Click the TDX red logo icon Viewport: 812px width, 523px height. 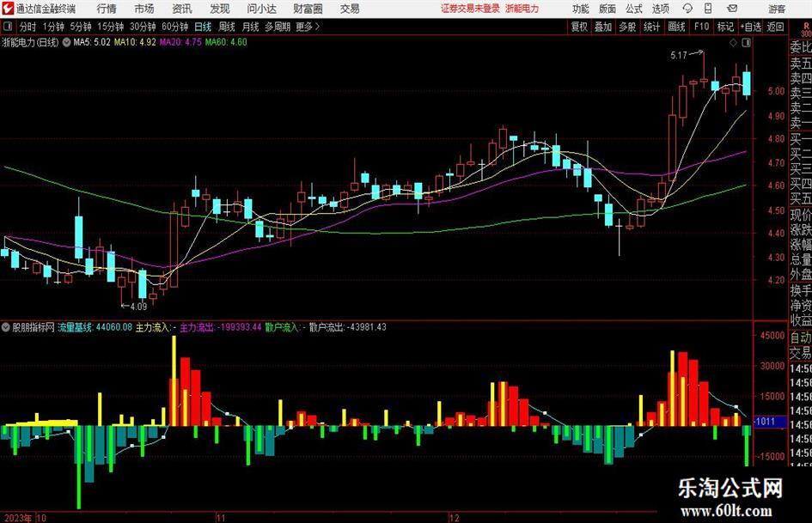pos(9,9)
